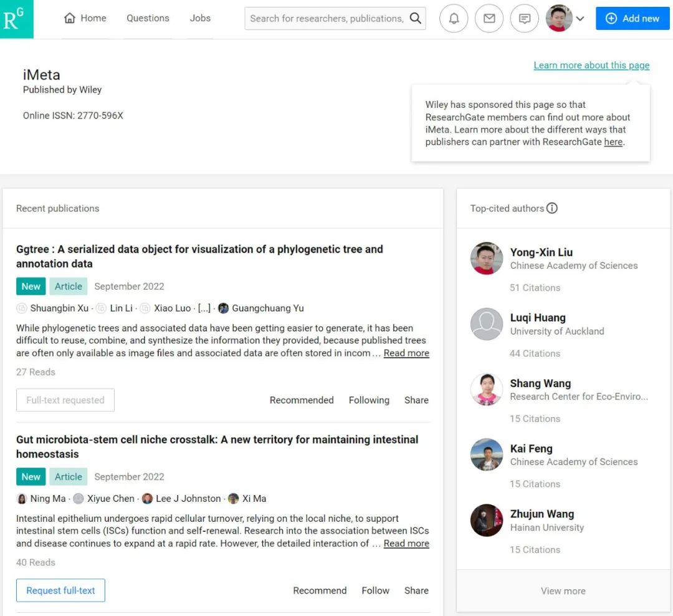Expand the hidden authors via [...] link

point(204,308)
